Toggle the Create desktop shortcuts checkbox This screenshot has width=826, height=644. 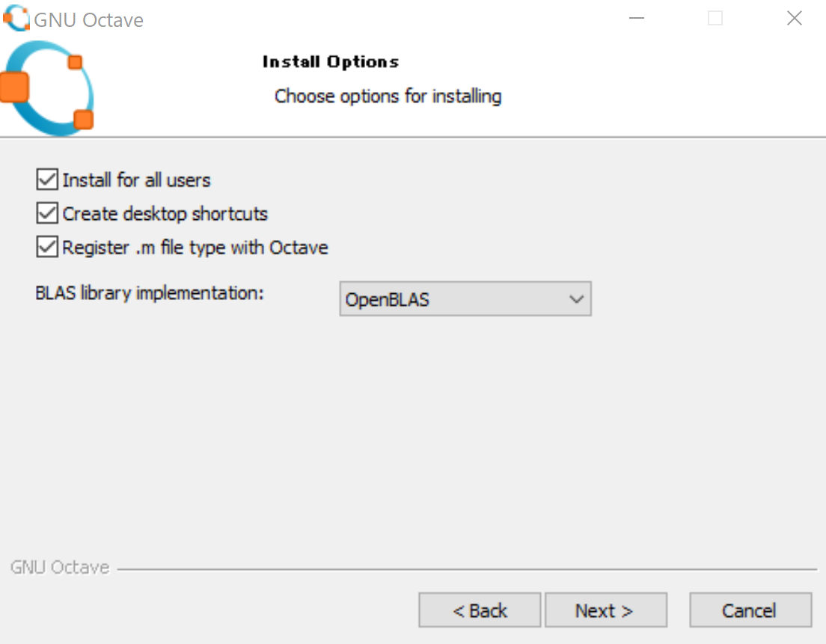[47, 213]
